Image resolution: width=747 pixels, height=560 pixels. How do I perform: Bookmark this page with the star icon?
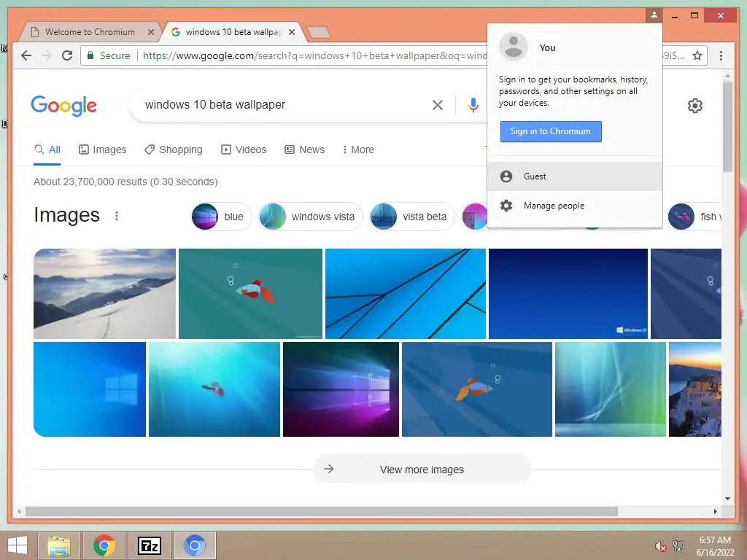(x=697, y=55)
